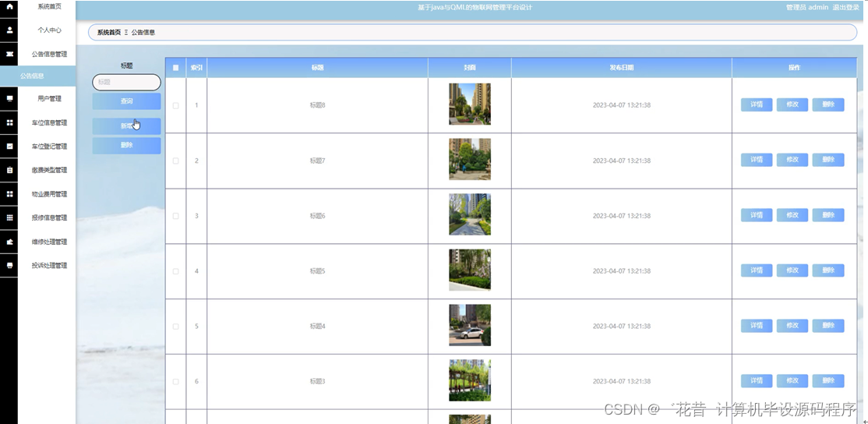
Task: Check the checkbox for row 标题6
Action: (176, 216)
